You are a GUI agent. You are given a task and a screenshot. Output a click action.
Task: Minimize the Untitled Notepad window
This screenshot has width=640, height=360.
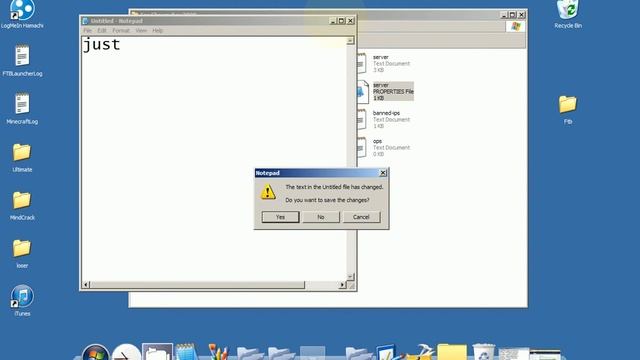(333, 21)
